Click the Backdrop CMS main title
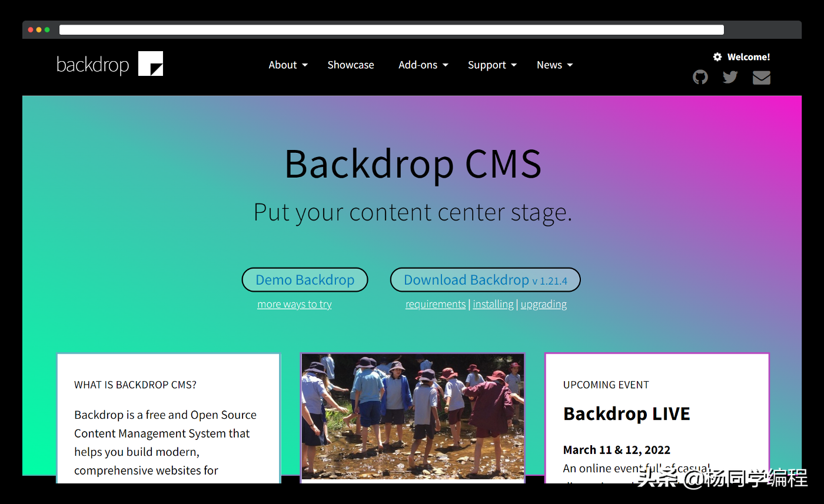Viewport: 824px width, 504px height. [413, 163]
